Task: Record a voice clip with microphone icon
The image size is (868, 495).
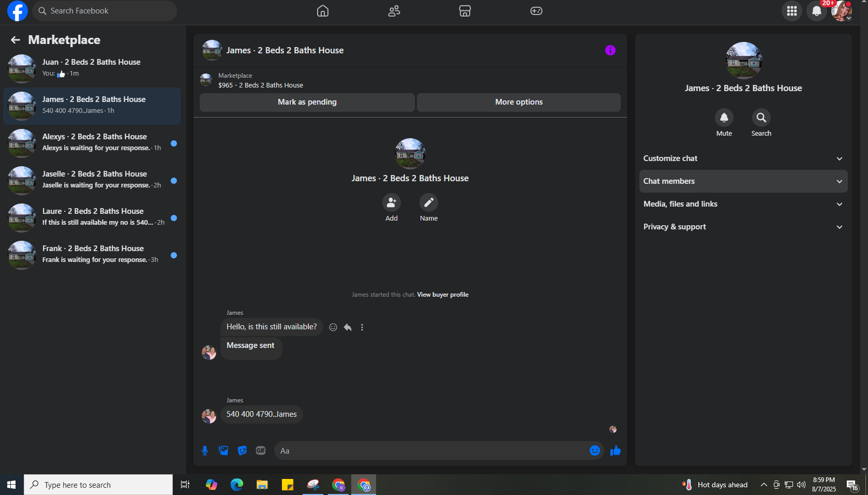Action: 205,450
